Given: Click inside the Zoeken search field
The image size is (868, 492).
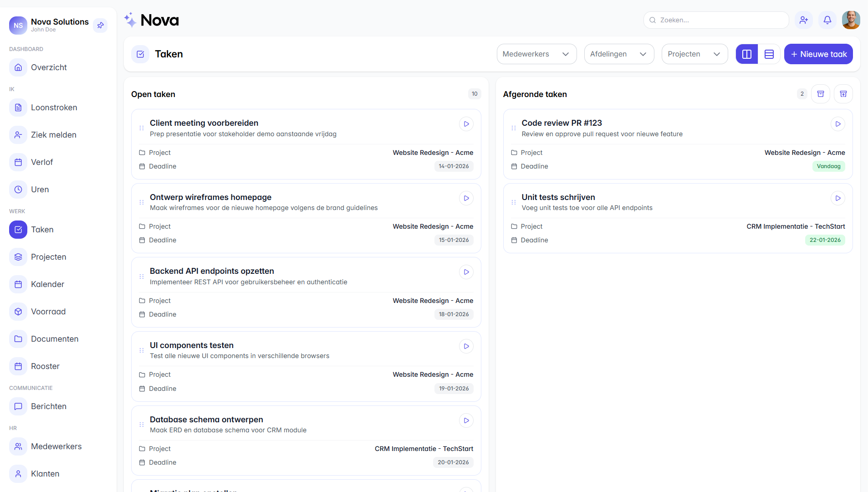Looking at the screenshot, I should [716, 20].
